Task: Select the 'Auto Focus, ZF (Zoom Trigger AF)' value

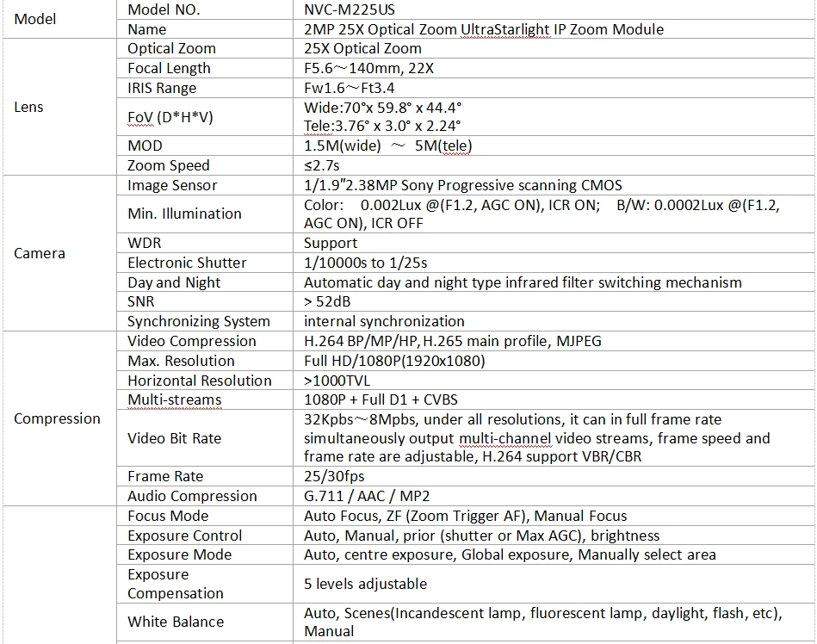Action: (x=415, y=517)
